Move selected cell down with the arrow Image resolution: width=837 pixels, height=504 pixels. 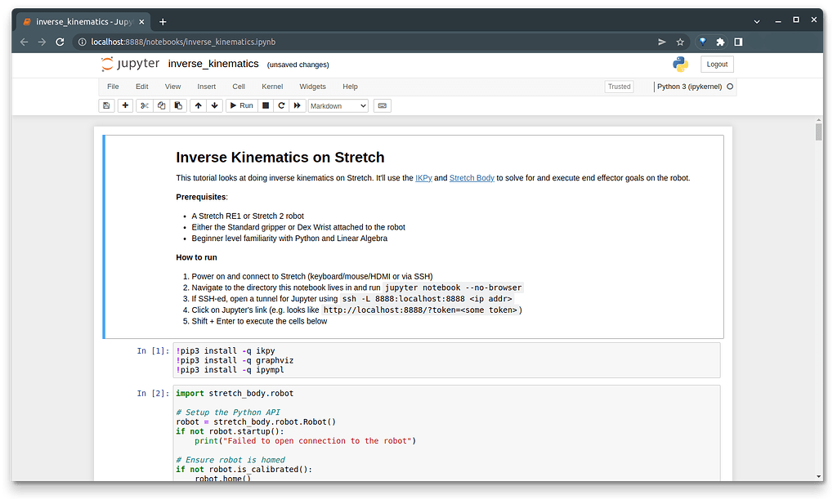[214, 105]
